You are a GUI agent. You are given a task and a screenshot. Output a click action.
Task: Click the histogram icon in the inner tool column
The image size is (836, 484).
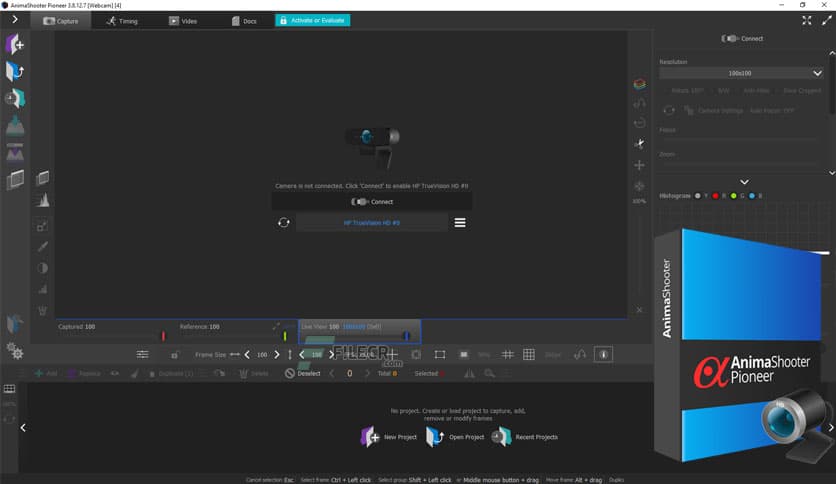pos(43,200)
